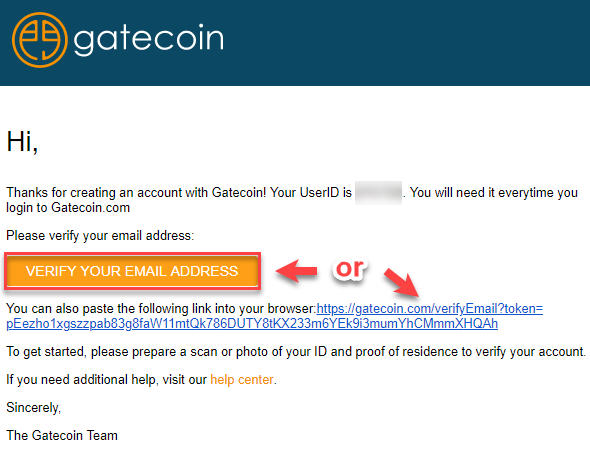
Task: Click the token link line starting with pEezho1xgszz
Action: click(x=252, y=324)
